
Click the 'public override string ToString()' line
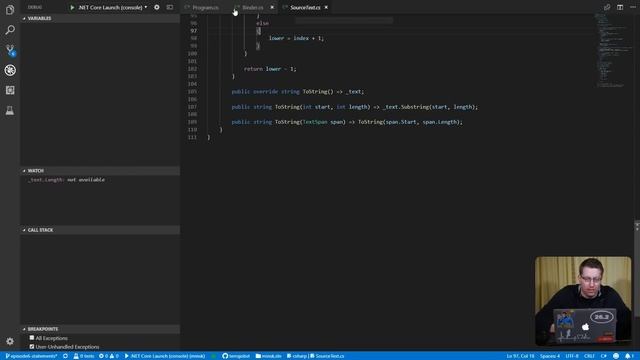tap(298, 91)
